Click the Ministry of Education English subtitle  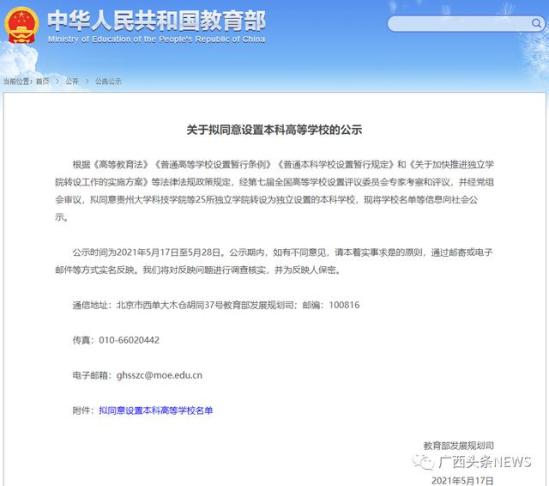click(x=157, y=39)
